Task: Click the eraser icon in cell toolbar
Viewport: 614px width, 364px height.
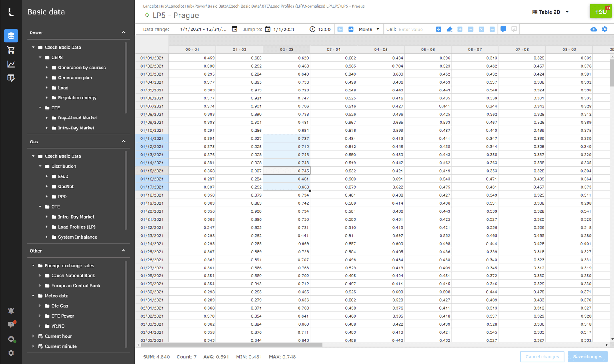Action: pyautogui.click(x=449, y=29)
